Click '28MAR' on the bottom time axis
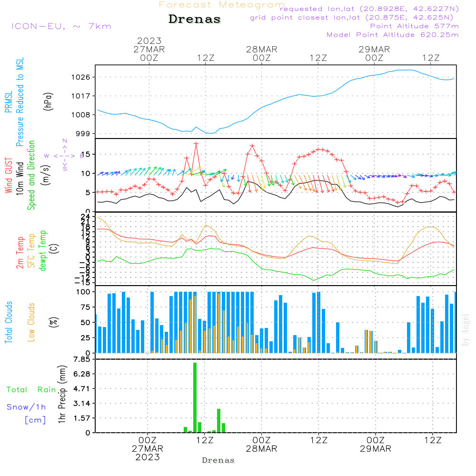The width and height of the screenshot is (476, 476). click(x=261, y=449)
